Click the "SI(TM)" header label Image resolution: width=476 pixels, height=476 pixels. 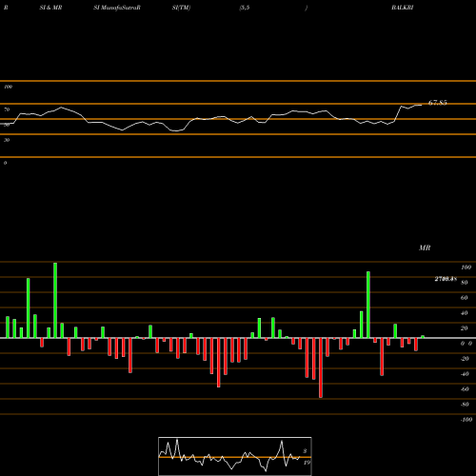point(181,8)
